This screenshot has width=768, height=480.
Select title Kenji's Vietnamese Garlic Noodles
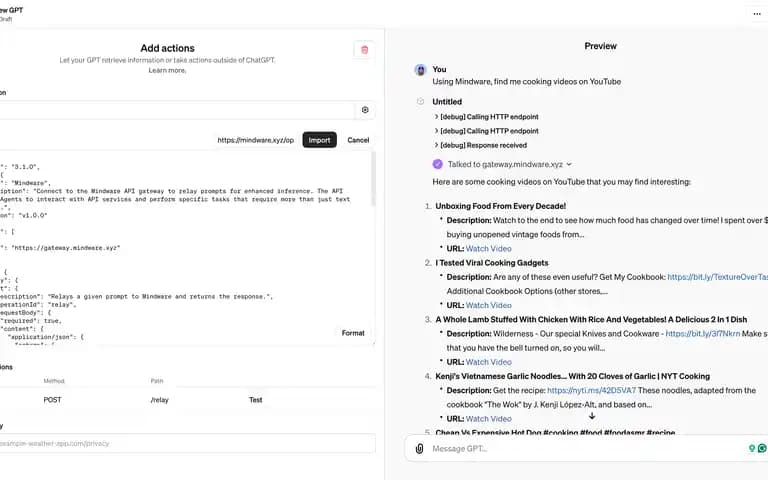573,376
